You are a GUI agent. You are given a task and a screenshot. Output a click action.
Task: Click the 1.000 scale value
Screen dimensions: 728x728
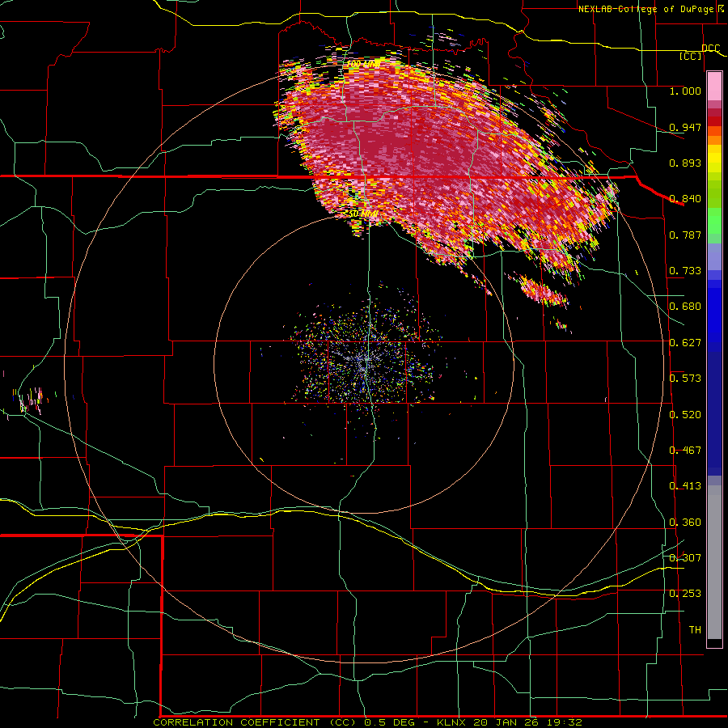685,91
